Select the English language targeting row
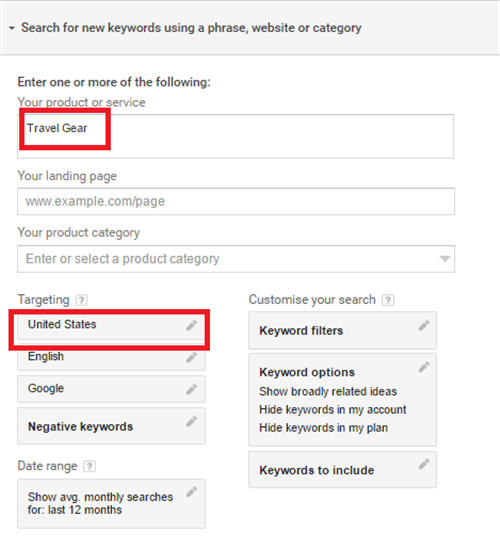 point(111,357)
